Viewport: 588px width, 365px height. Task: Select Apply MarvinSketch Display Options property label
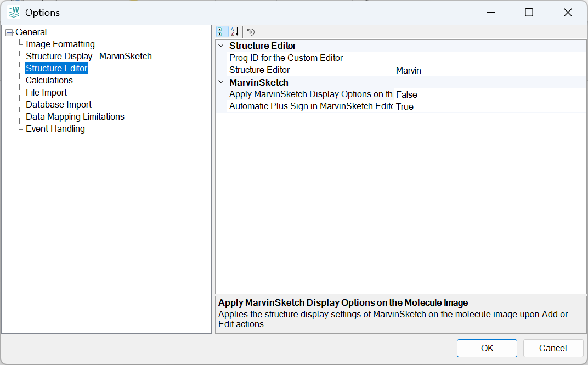pyautogui.click(x=311, y=94)
